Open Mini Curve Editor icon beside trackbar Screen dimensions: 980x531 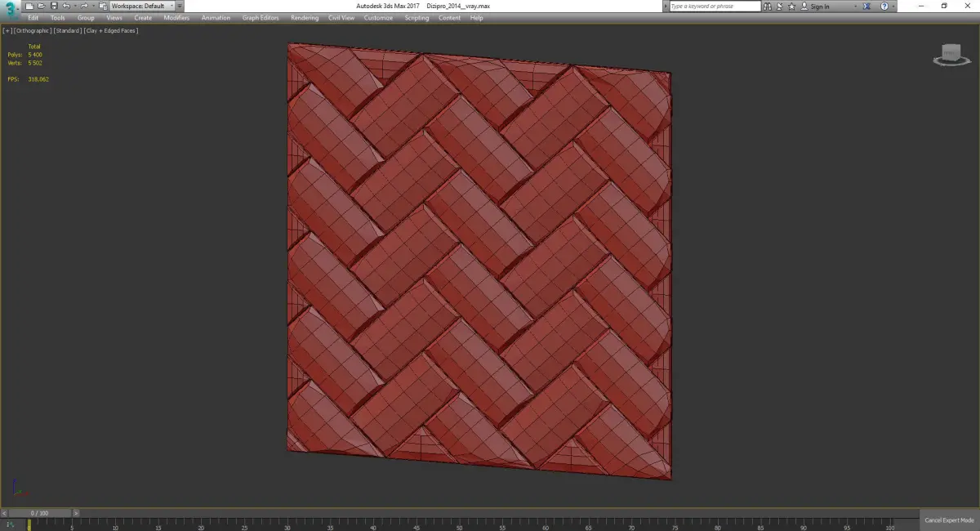[x=9, y=524]
